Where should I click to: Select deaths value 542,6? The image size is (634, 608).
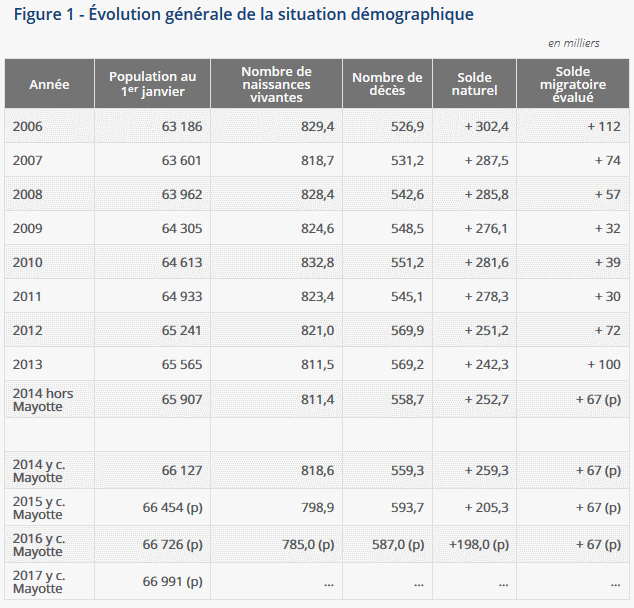pyautogui.click(x=408, y=194)
